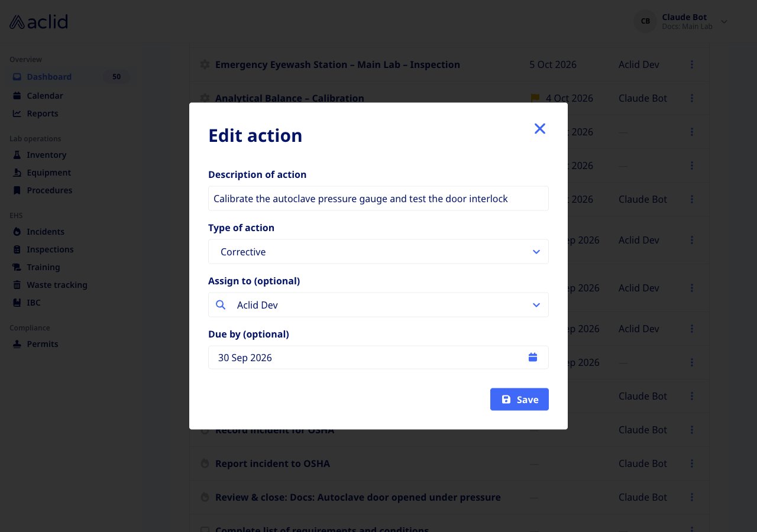The image size is (757, 532).
Task: Click gear icon beside Emergency Eyewash Station
Action: (x=205, y=64)
